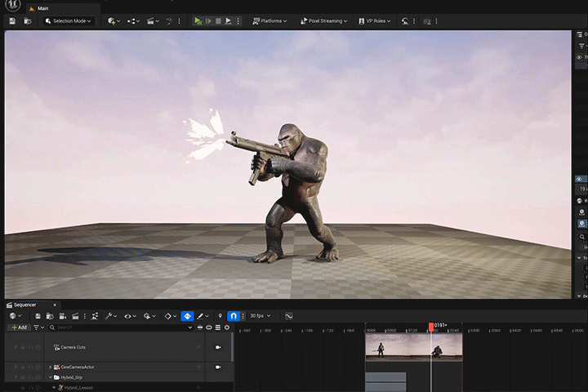Click the Unreal Engine logo
Viewport: 588px width, 392px height.
click(12, 5)
